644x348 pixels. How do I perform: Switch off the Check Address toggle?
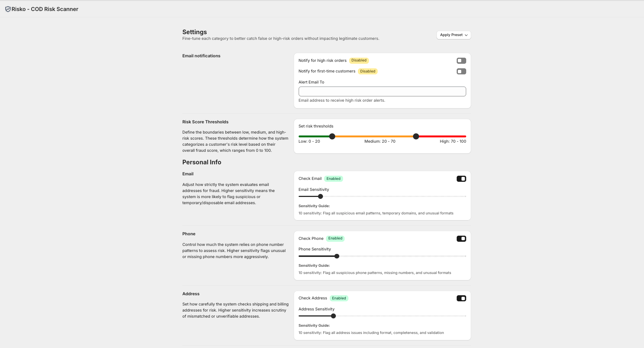pyautogui.click(x=461, y=298)
